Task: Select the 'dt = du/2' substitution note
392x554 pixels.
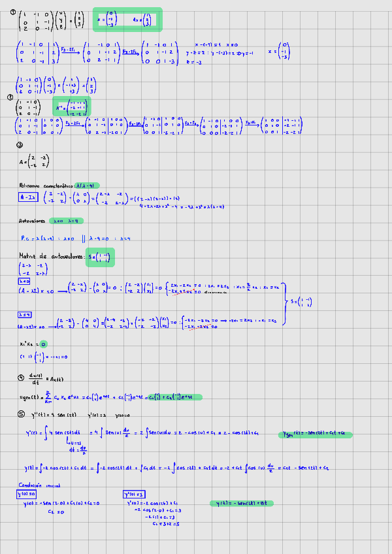Action: pos(78,450)
